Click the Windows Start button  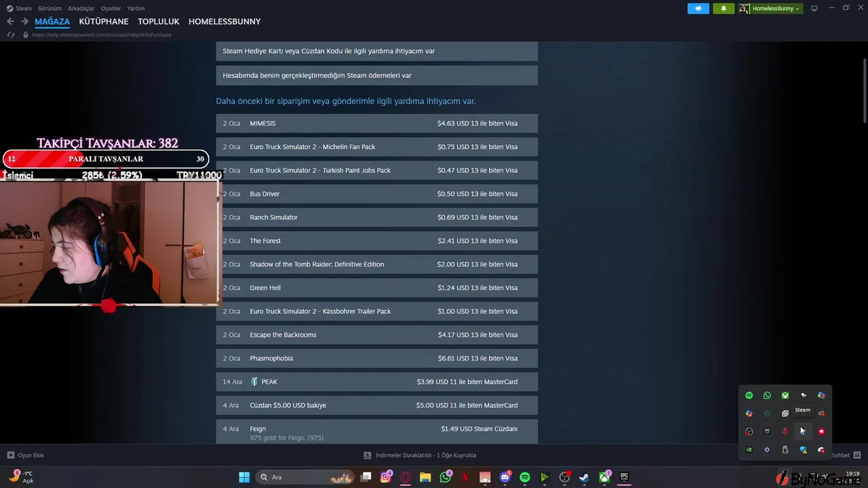pos(244,477)
